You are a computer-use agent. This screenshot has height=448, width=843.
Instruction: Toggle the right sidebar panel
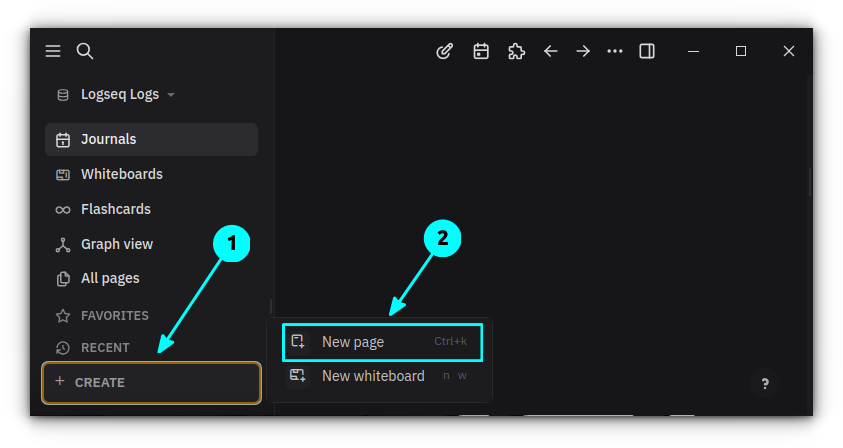click(647, 51)
